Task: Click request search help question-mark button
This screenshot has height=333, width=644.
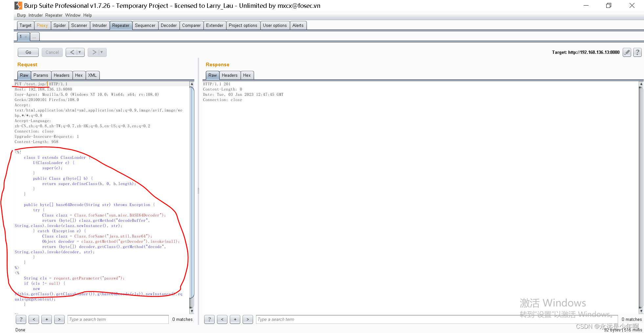Action: click(21, 319)
